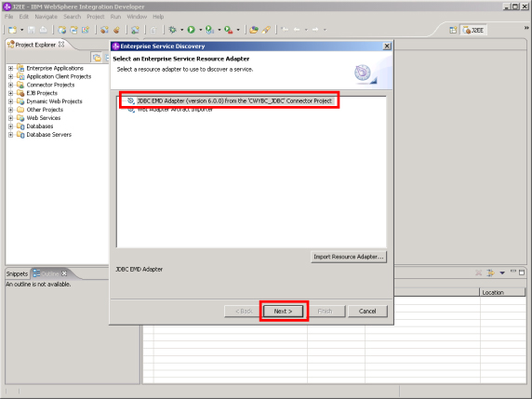Viewport: 532px width, 399px height.
Task: Click the External Tools run toolbar icon
Action: (x=229, y=30)
